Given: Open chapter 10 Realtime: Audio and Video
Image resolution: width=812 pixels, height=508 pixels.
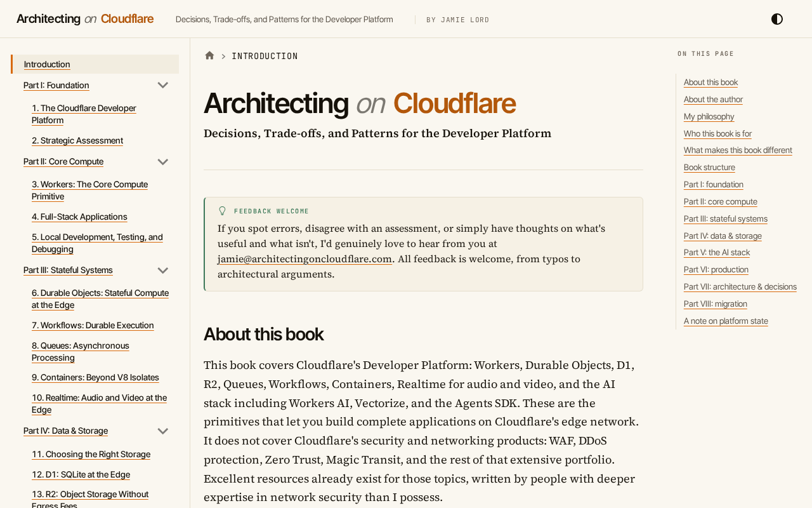Looking at the screenshot, I should [x=99, y=404].
